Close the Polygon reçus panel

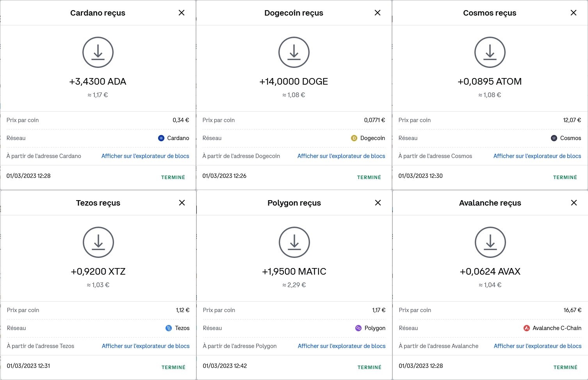[x=378, y=203]
